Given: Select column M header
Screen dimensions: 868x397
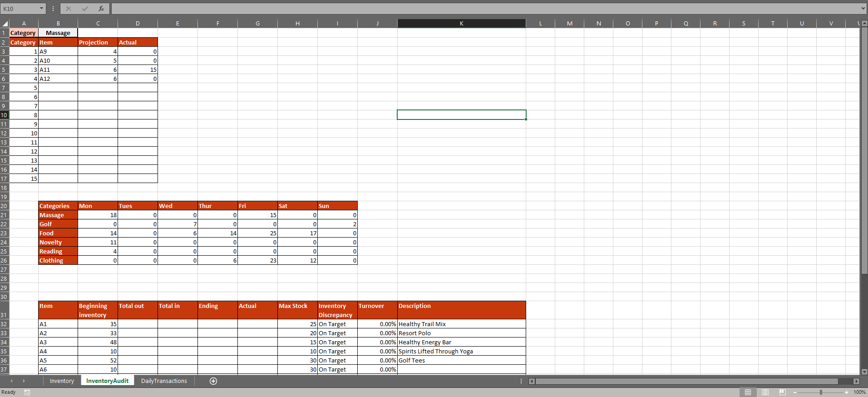Looking at the screenshot, I should 570,24.
